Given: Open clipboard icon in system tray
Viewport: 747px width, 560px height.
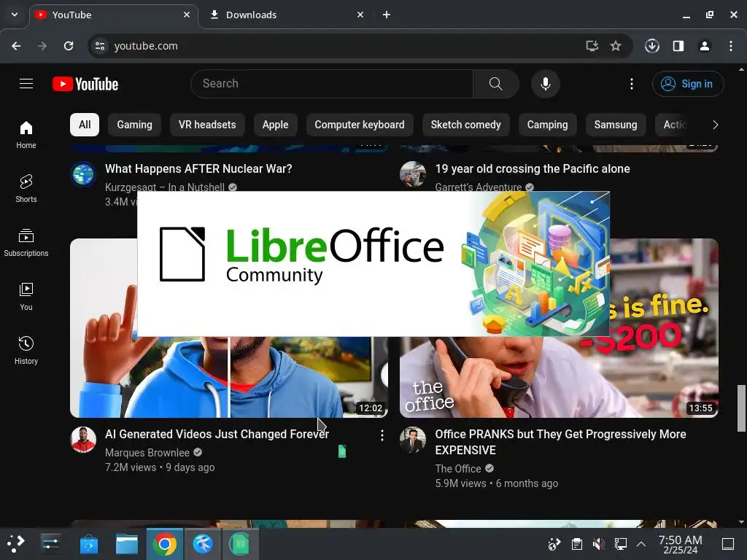Looking at the screenshot, I should [576, 544].
